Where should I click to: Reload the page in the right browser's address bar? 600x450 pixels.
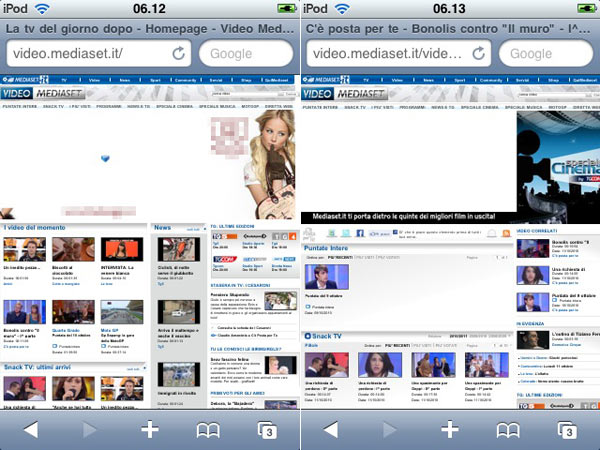tap(479, 53)
